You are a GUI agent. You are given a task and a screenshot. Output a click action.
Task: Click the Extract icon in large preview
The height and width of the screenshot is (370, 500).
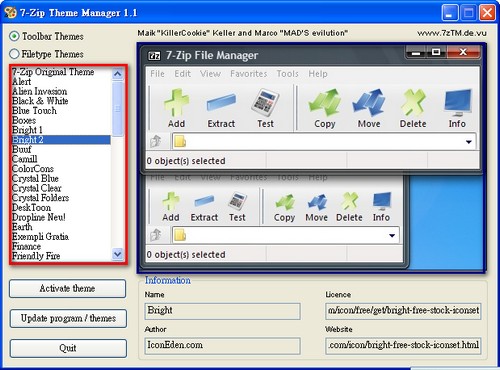click(x=221, y=102)
